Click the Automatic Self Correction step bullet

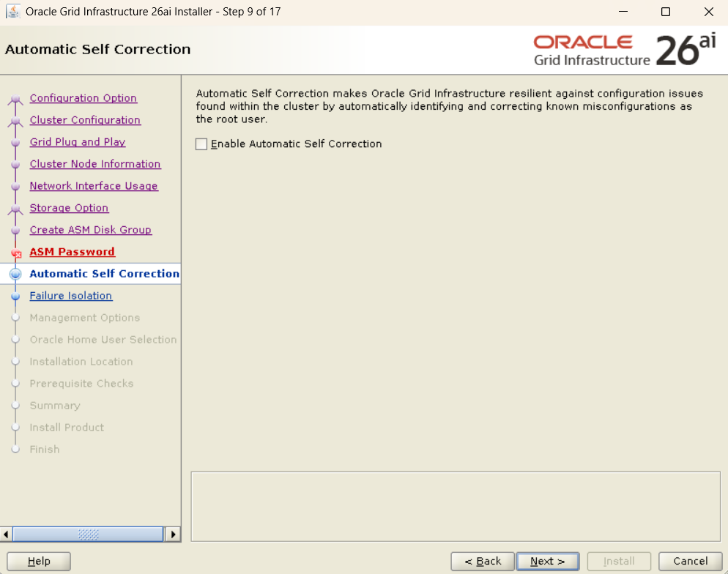[x=16, y=274]
